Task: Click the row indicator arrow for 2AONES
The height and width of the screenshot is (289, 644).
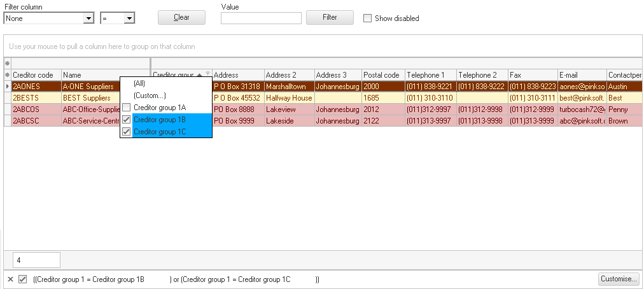Action: click(x=8, y=86)
